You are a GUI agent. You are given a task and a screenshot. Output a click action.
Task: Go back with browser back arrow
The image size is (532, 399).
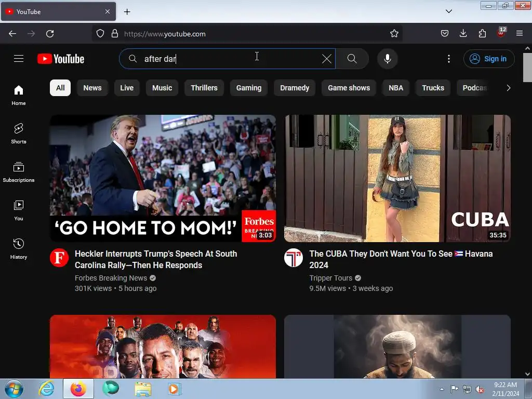coord(12,34)
